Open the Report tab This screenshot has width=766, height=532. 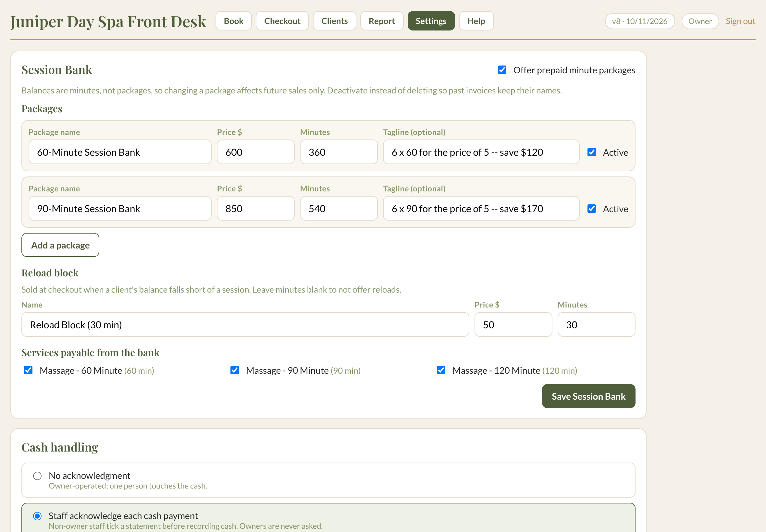pyautogui.click(x=381, y=21)
